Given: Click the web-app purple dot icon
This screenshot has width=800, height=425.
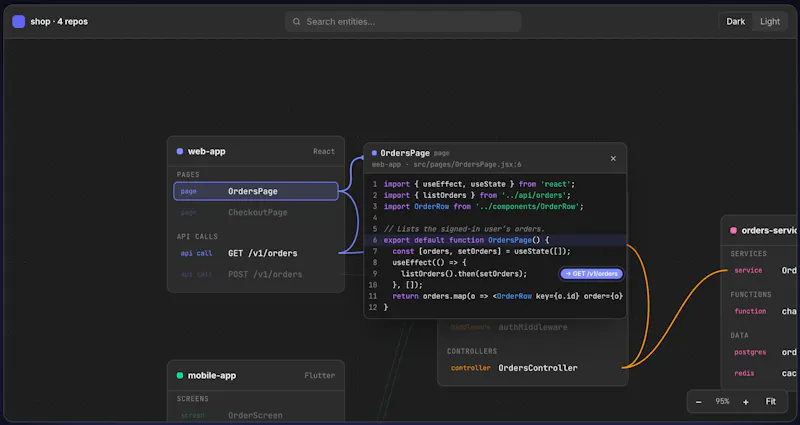Looking at the screenshot, I should coord(180,152).
